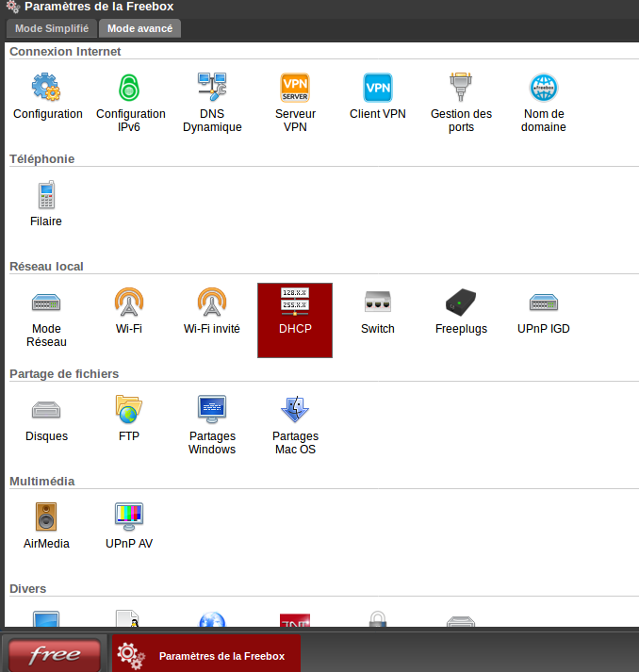Click the free start button
639x672 pixels.
(x=55, y=655)
